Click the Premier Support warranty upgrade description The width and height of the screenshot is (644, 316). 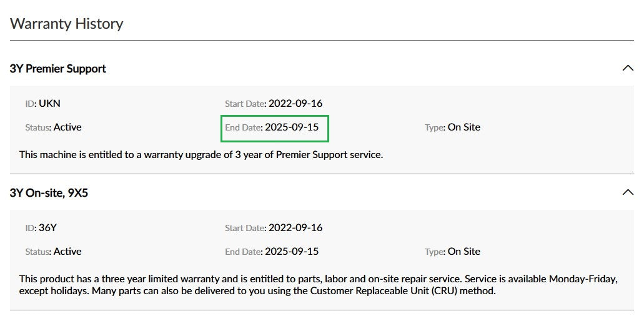pyautogui.click(x=201, y=155)
